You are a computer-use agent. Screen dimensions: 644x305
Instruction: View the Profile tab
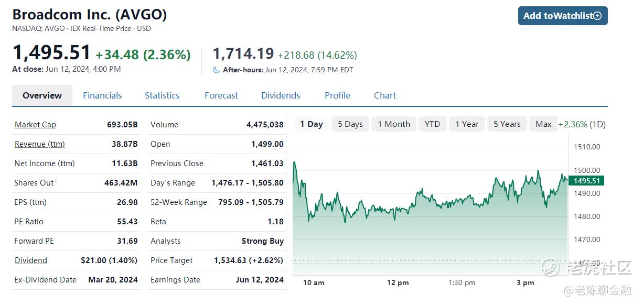click(337, 95)
